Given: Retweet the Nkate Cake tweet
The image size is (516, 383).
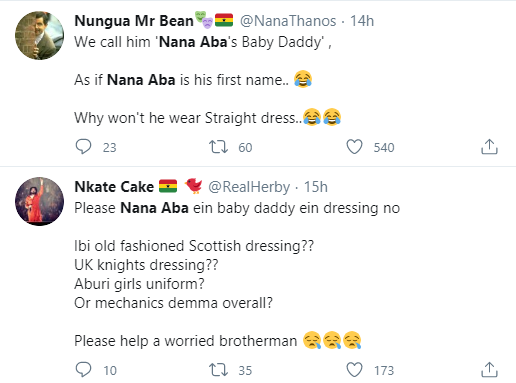Looking at the screenshot, I should coord(218,370).
